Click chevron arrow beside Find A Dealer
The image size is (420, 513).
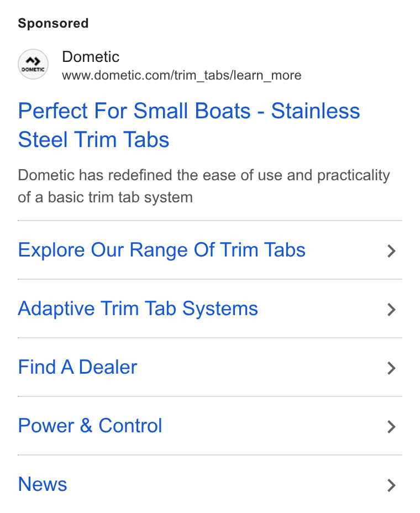(x=391, y=368)
